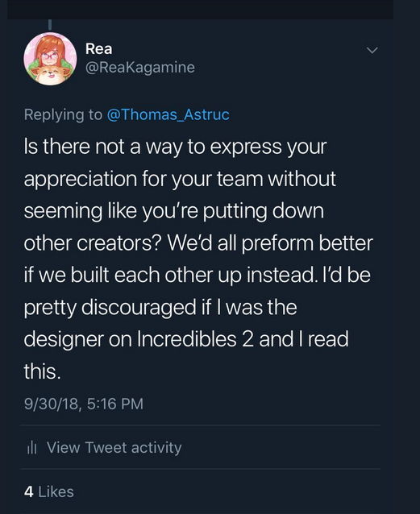
Task: Tap the final word "this." of tweet
Action: pyautogui.click(x=43, y=371)
